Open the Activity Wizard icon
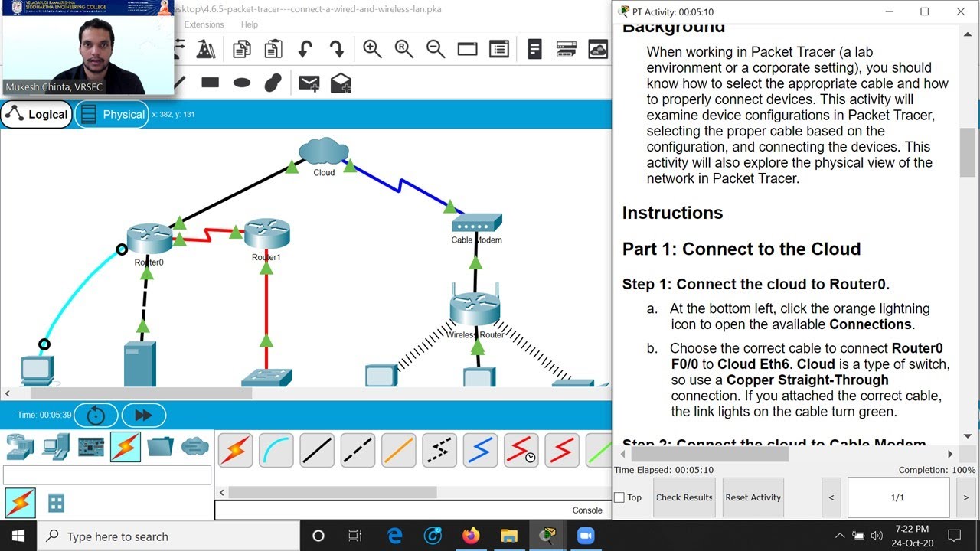The image size is (980, 551). (206, 50)
